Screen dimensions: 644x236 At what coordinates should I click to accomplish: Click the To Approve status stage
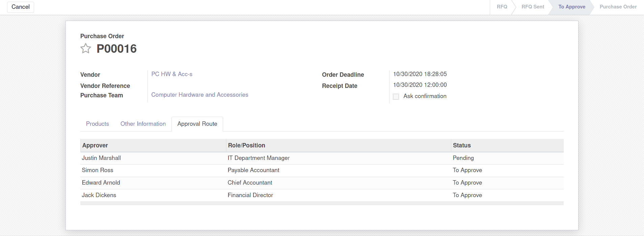(x=571, y=7)
